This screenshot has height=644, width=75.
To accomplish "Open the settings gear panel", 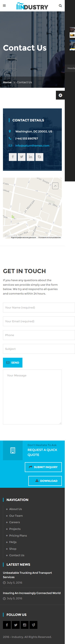I will 60,95.
